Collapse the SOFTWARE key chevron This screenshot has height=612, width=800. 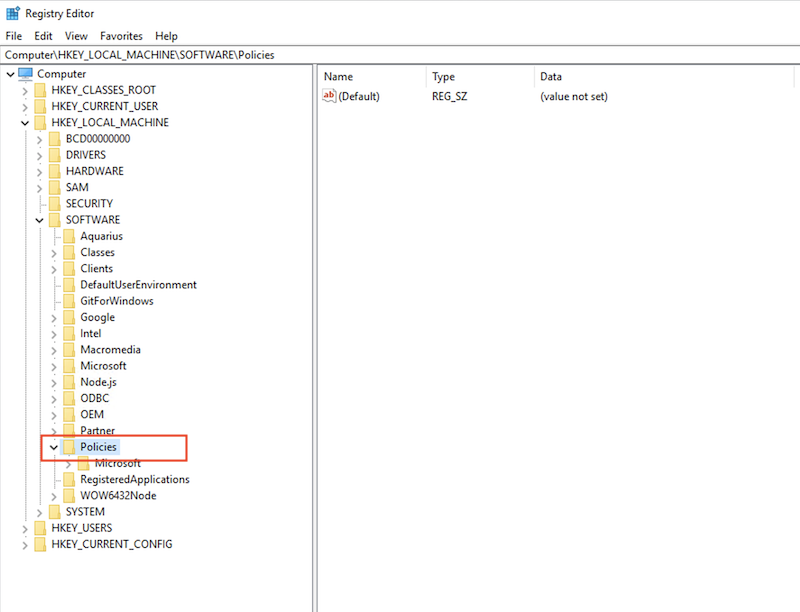tap(39, 220)
